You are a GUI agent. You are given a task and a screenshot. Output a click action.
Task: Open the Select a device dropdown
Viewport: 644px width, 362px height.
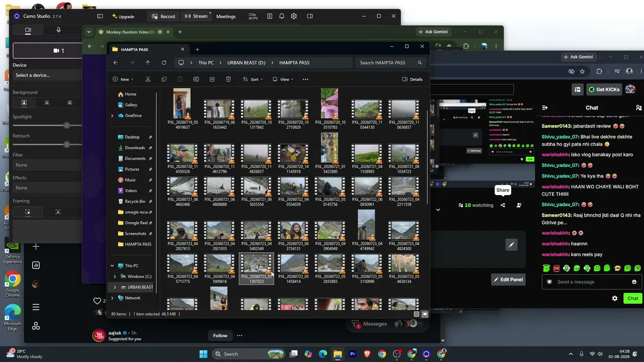coord(48,75)
